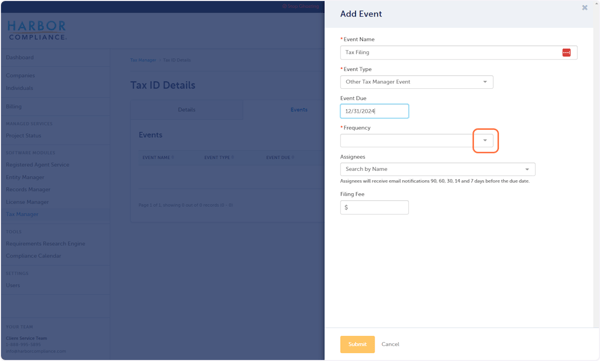Image resolution: width=600 pixels, height=361 pixels.
Task: Click the red icon in Event Name field
Action: 566,52
